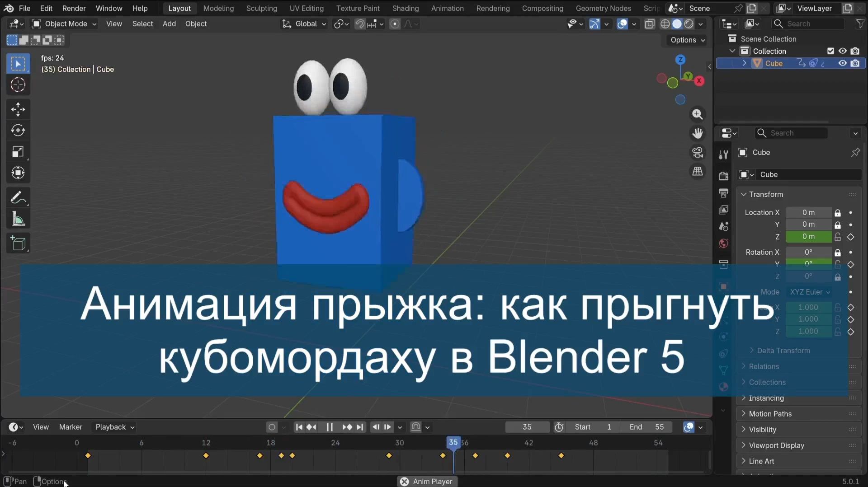Select the Annotate tool
Image resolution: width=868 pixels, height=487 pixels.
coord(18,197)
